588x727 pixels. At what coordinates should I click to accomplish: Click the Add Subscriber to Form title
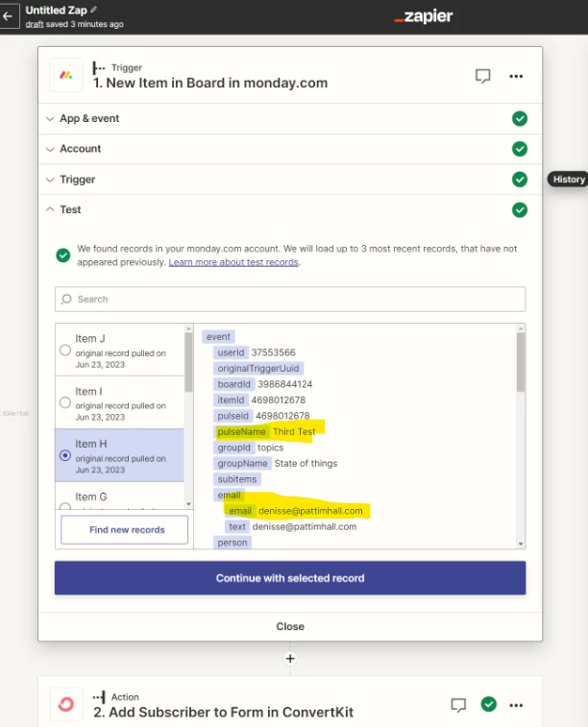point(223,713)
